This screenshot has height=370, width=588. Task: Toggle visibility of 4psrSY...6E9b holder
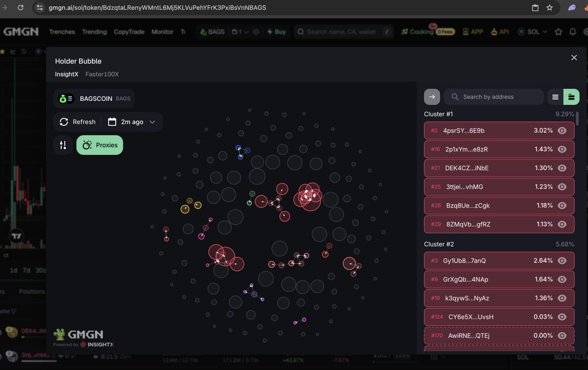(563, 131)
